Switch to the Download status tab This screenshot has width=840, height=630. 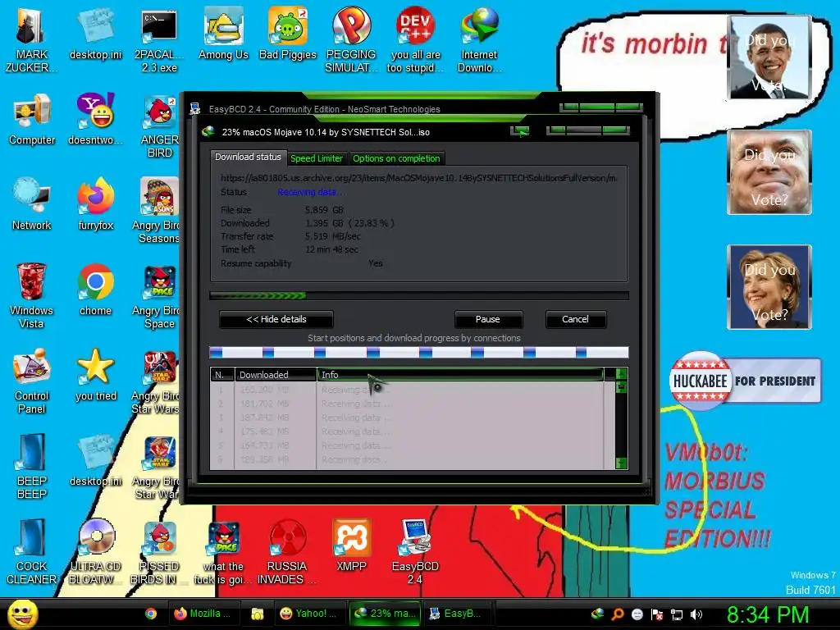248,157
